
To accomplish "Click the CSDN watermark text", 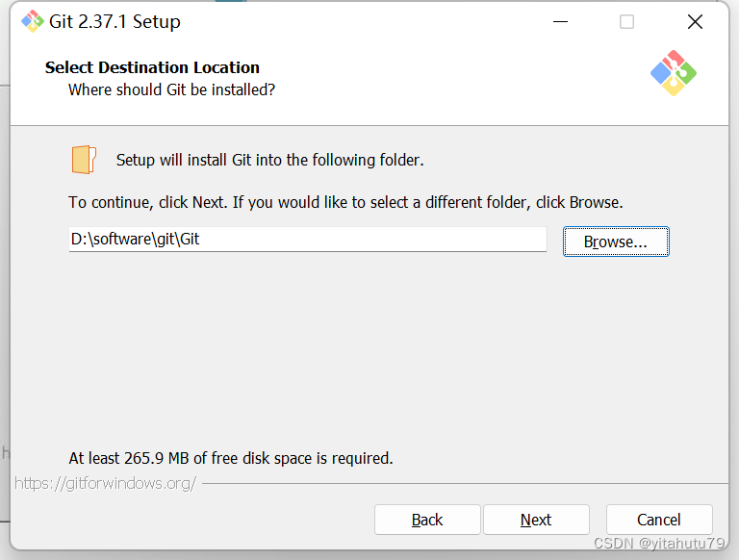I will click(x=659, y=544).
